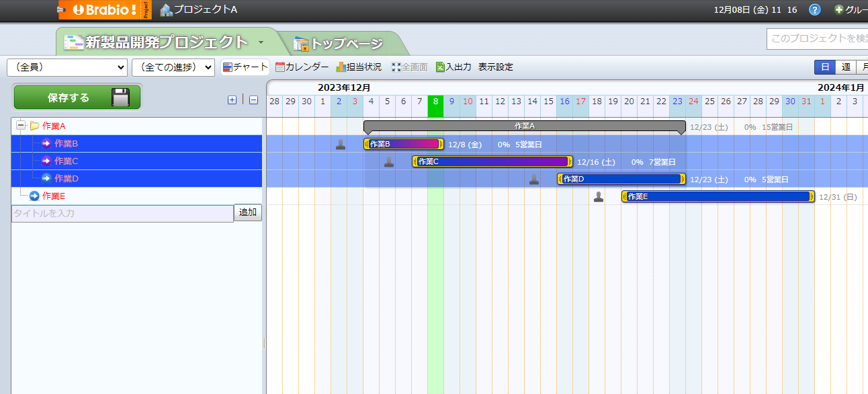Click the タイトルを入力 title input field
868x394 pixels.
point(122,213)
